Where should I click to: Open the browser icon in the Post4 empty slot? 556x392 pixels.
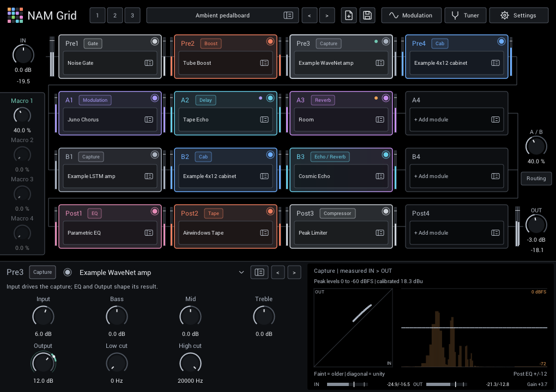[495, 232]
